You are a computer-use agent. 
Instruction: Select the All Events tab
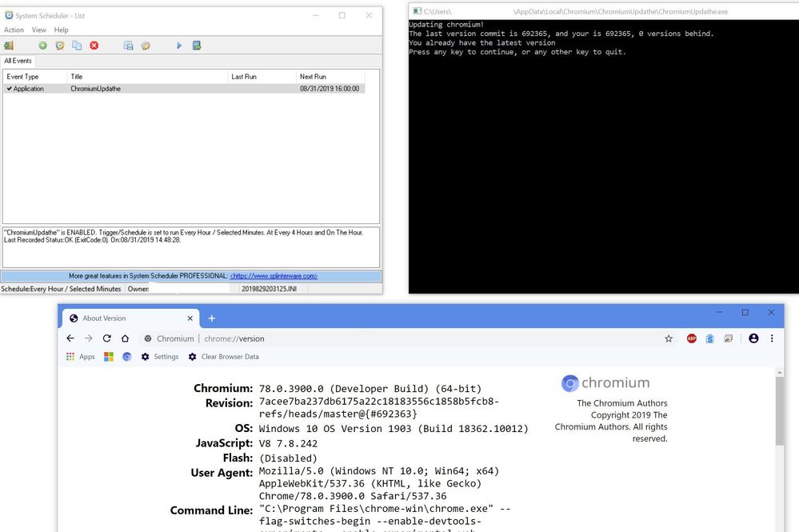coord(18,61)
